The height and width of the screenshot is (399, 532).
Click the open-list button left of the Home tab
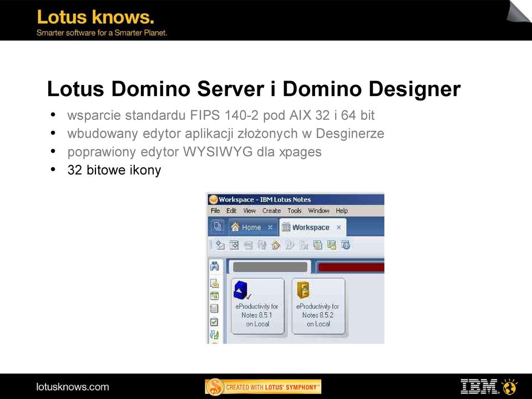coord(217,226)
